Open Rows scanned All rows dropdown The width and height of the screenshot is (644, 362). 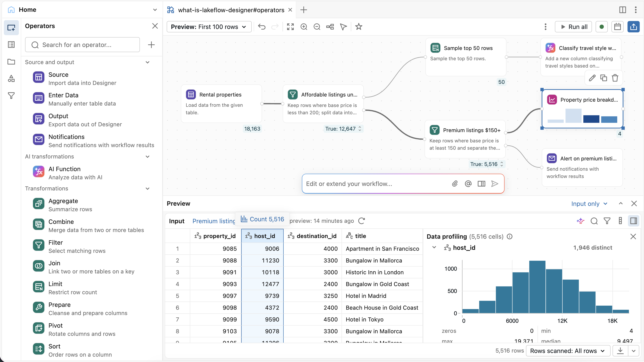pyautogui.click(x=568, y=351)
